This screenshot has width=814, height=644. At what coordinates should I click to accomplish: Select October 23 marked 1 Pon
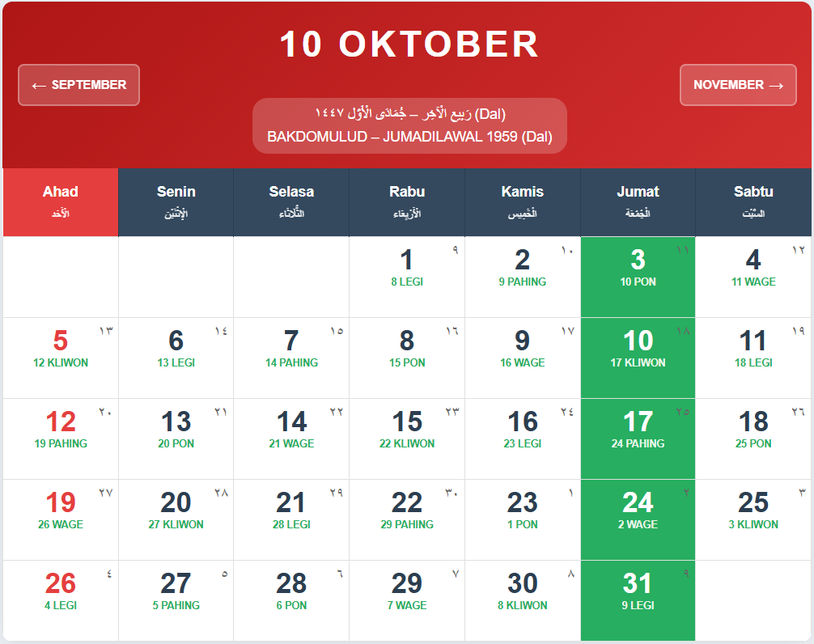[x=522, y=511]
